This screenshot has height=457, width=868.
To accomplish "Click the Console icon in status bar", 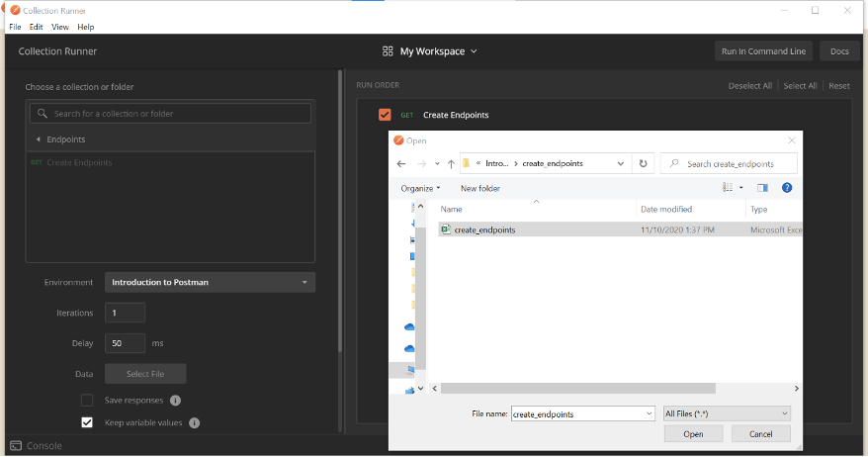I will click(16, 446).
